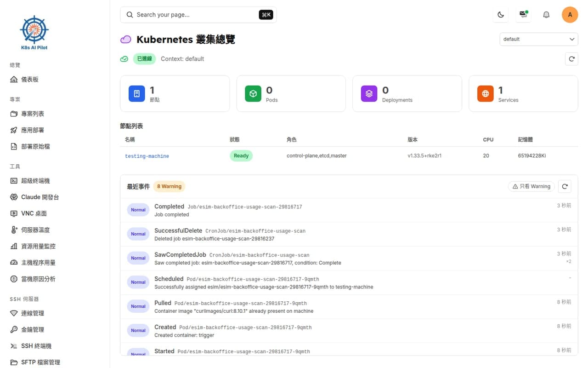Select control-plane,etcd,master role cell
The height and width of the screenshot is (368, 588).
317,155
